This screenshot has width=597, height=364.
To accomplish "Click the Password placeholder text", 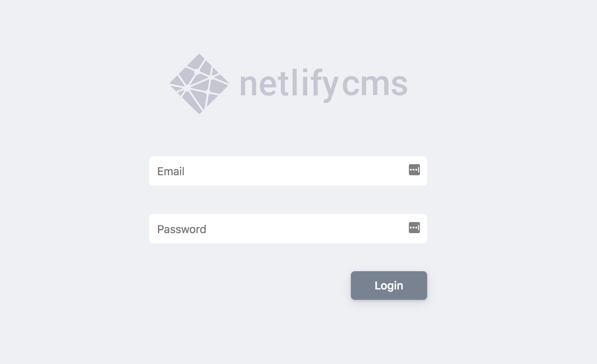I will click(x=181, y=229).
